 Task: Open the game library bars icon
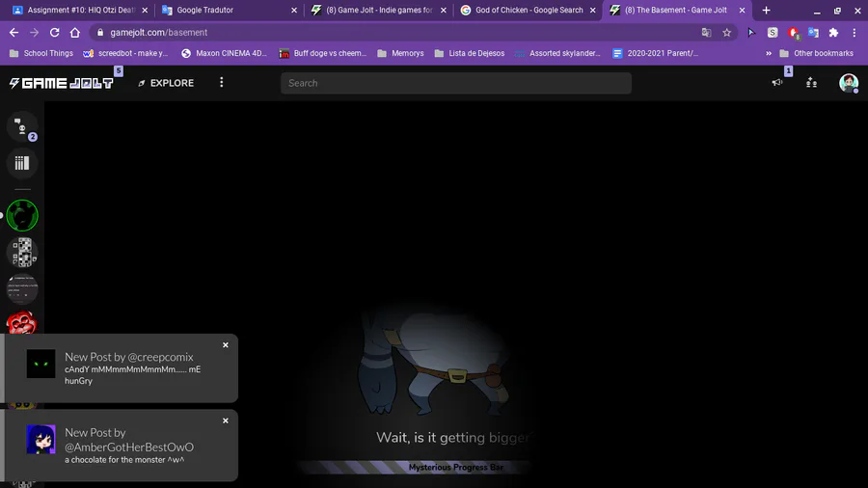[22, 163]
